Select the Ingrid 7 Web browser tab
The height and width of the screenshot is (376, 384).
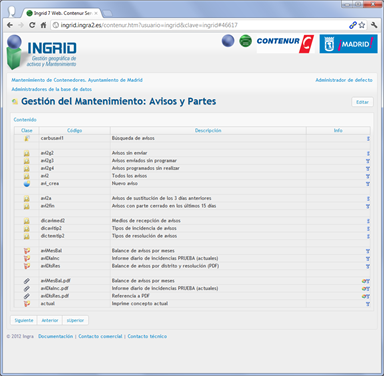click(62, 13)
